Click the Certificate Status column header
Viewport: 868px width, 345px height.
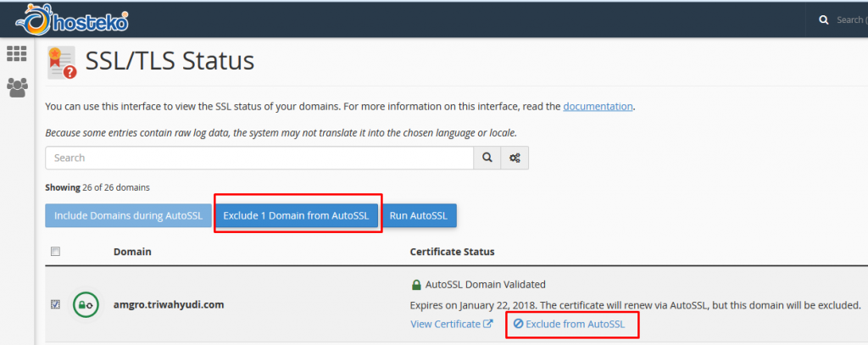tap(452, 252)
